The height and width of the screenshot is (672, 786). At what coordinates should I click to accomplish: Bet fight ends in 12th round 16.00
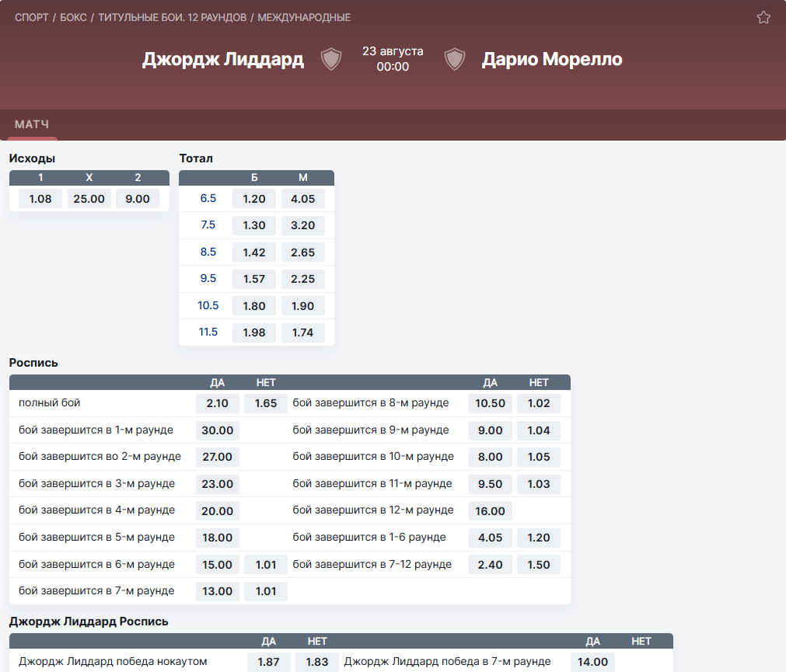(491, 510)
